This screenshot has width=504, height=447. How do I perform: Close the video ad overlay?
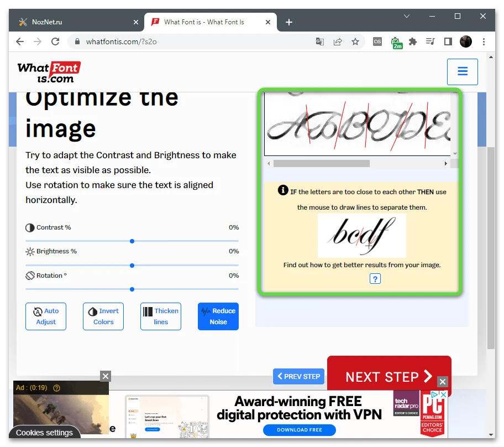pyautogui.click(x=106, y=376)
